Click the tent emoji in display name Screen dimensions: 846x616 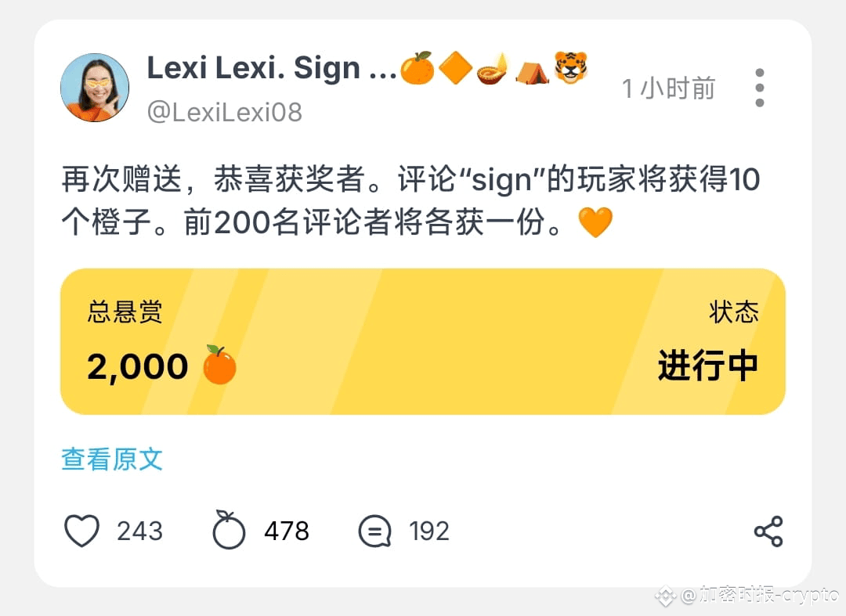tap(532, 72)
